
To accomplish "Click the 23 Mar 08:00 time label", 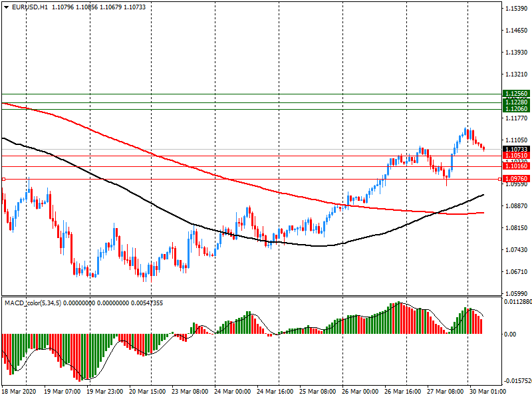I will (x=190, y=392).
